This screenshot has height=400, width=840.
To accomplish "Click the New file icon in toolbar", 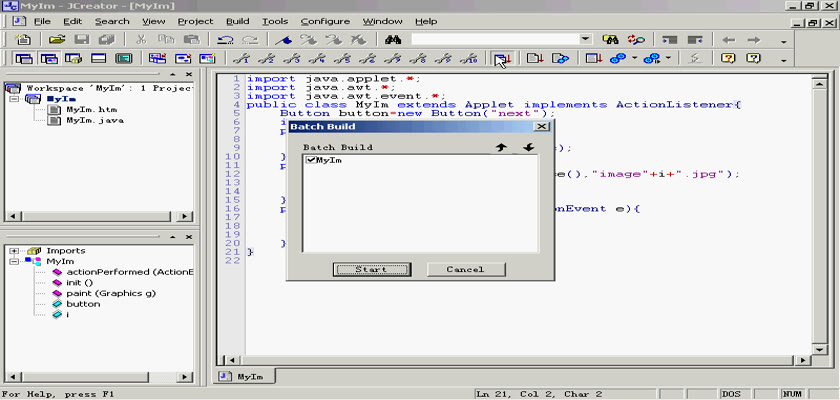I will pos(23,40).
